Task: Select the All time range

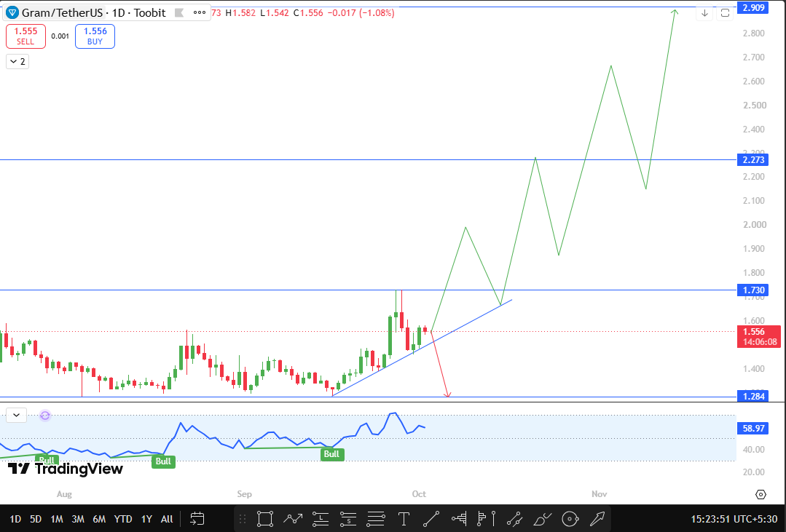Action: point(167,519)
